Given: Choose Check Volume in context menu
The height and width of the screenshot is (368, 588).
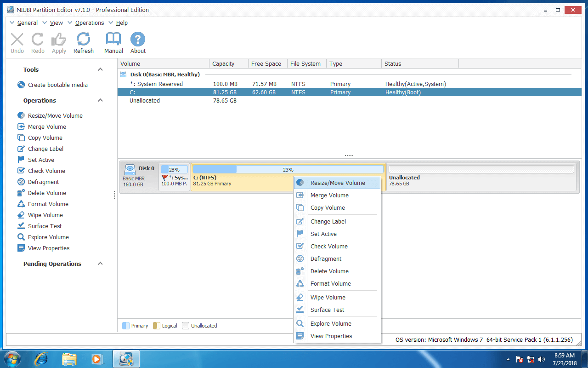Looking at the screenshot, I should [337, 246].
